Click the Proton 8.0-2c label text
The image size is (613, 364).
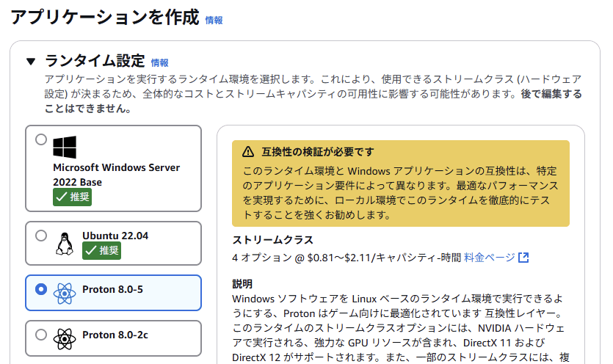pos(115,335)
